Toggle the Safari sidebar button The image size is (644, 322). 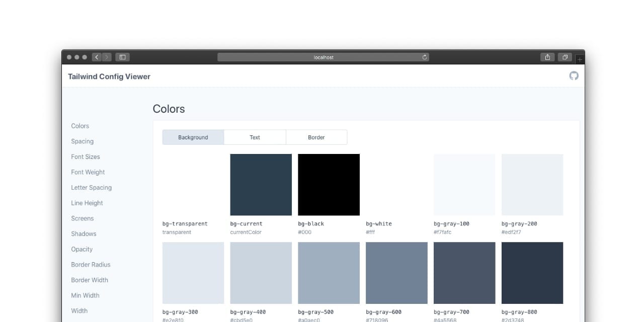click(122, 57)
